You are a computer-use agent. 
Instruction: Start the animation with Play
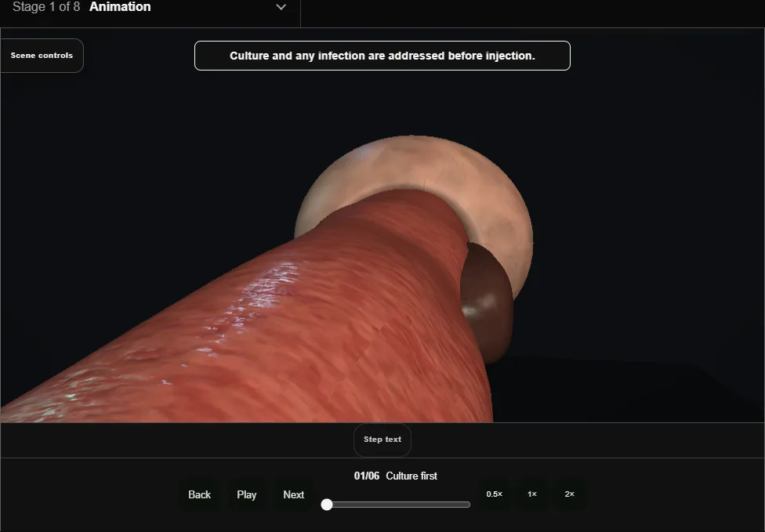click(247, 495)
